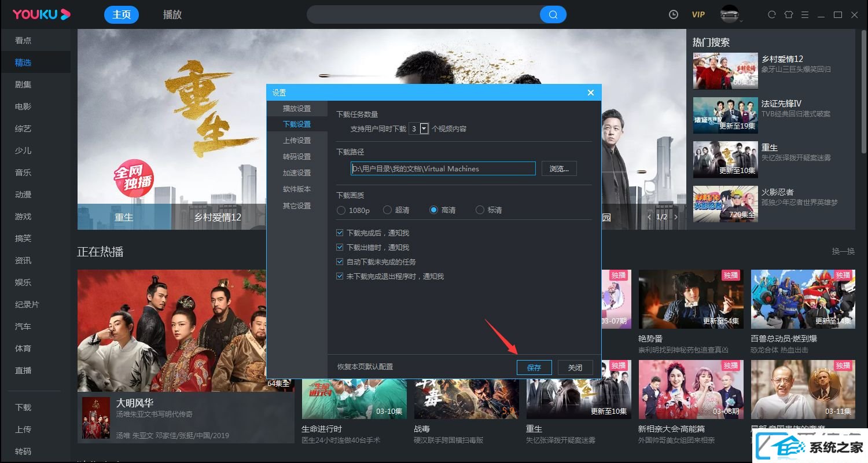Open 火影忍者 hot search thumbnail
Viewport: 868px width, 463px height.
[x=726, y=204]
